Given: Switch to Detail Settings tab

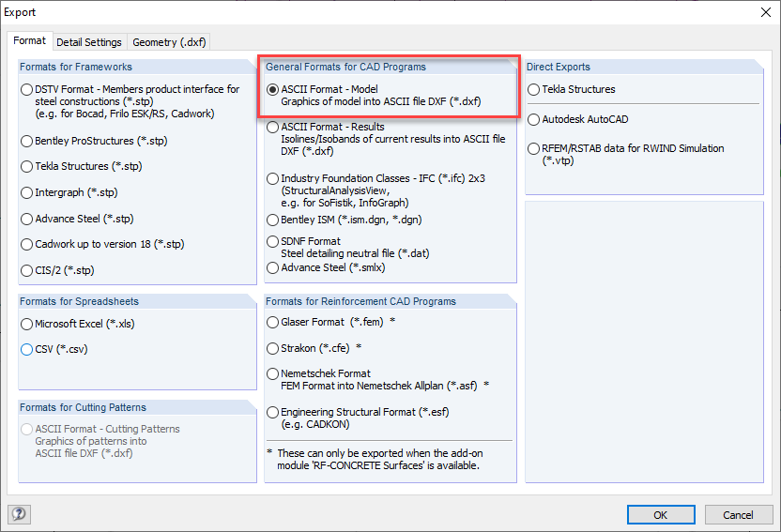Looking at the screenshot, I should pos(89,42).
